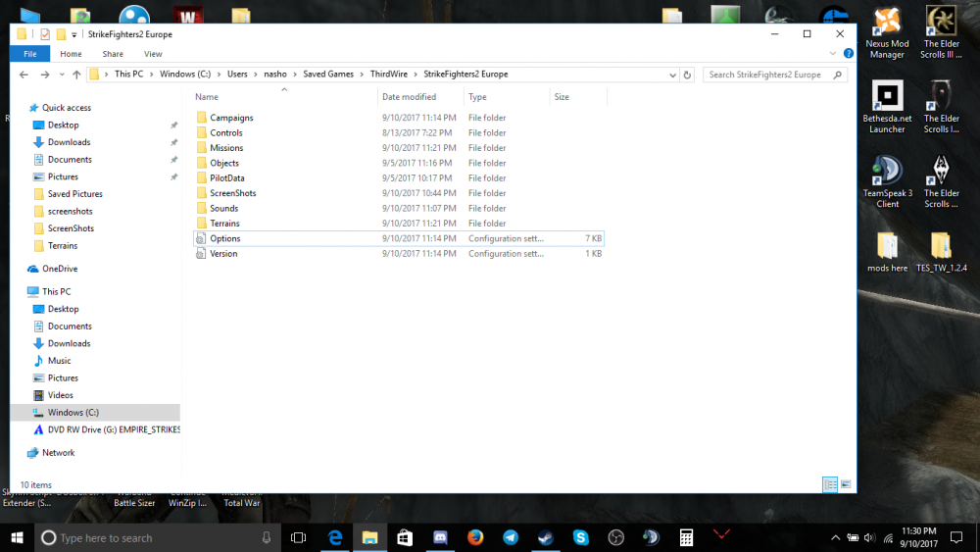
Task: Open Microsoft Edge from the taskbar
Action: click(x=335, y=537)
